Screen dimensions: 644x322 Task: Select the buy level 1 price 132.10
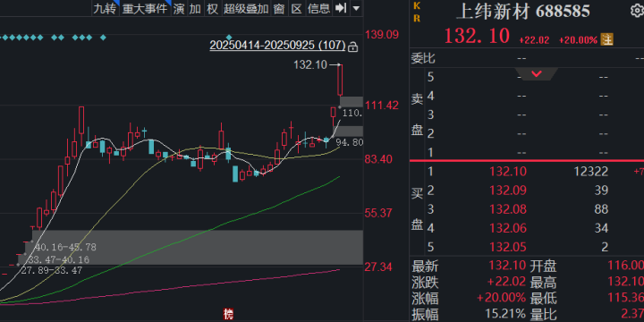508,171
